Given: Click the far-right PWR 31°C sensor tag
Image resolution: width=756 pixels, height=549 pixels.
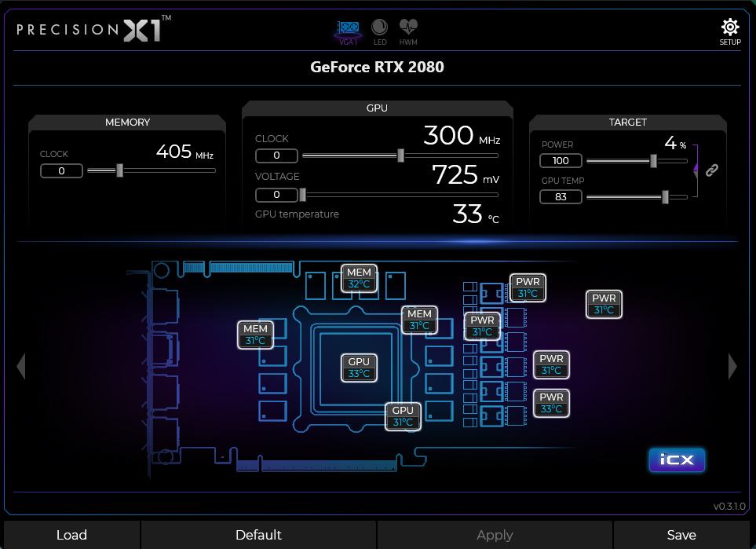Looking at the screenshot, I should click(x=604, y=304).
